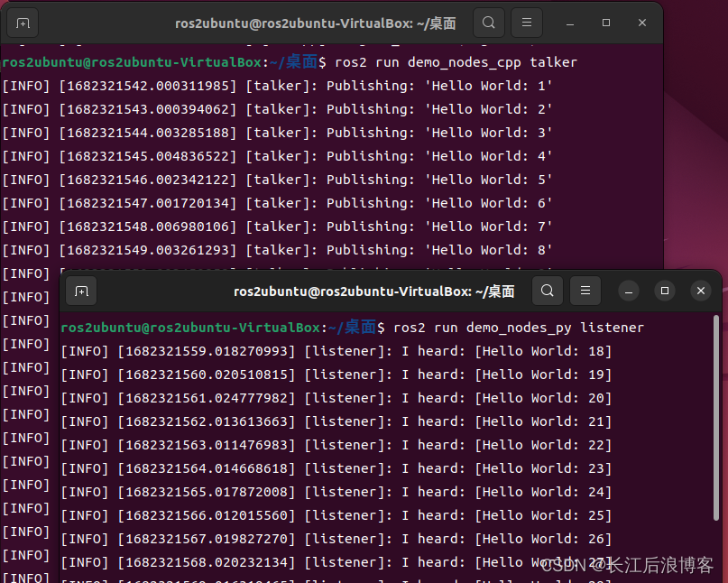Click the line 'Hello World: 3' in talker
The width and height of the screenshot is (728, 583).
pos(277,133)
